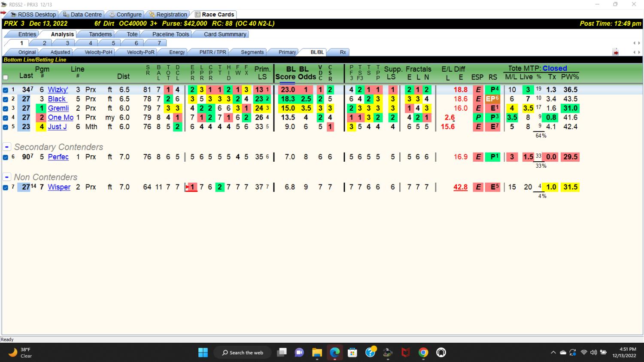Open Task View on taskbar

pyautogui.click(x=282, y=353)
